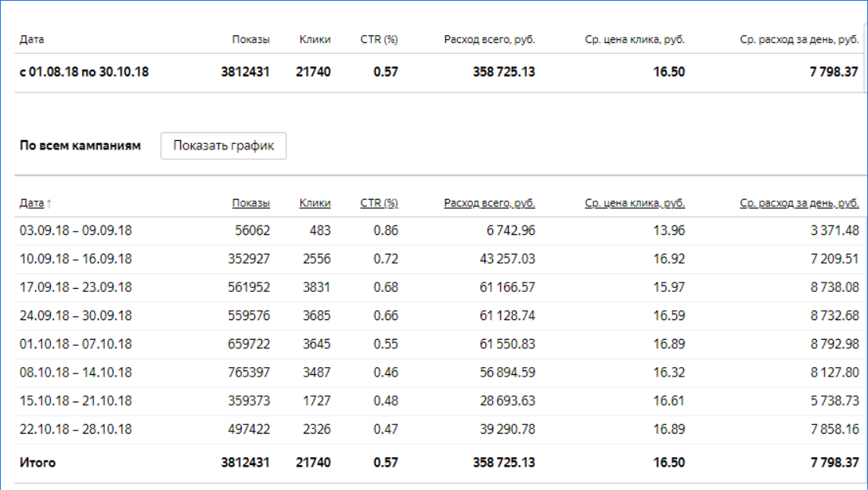This screenshot has width=868, height=490.
Task: Select the 22.10.18 – 28.10.18 row date
Action: [76, 429]
